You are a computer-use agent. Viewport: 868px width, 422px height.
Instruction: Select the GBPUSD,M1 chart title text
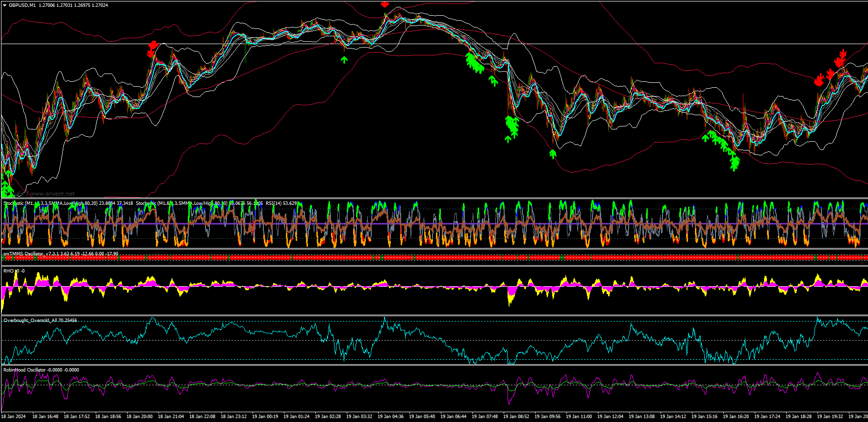pos(22,5)
